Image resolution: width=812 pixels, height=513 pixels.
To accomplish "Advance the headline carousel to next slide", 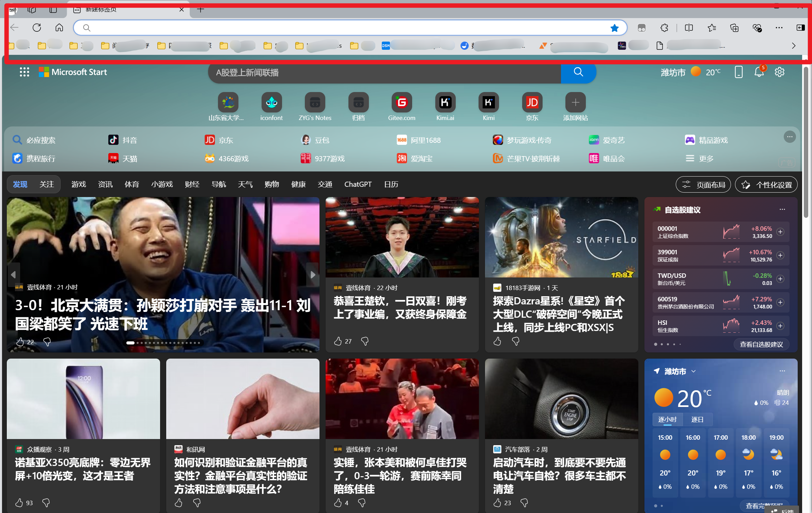I will coord(312,274).
